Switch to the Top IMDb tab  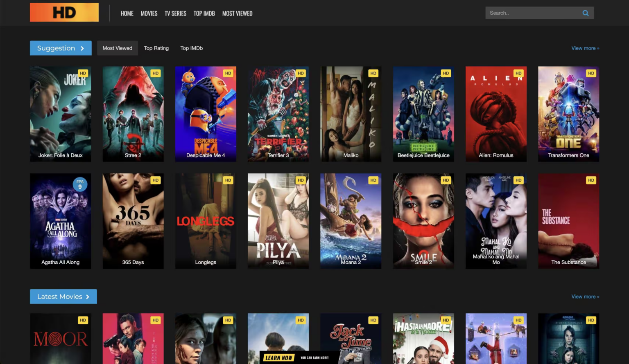point(191,48)
